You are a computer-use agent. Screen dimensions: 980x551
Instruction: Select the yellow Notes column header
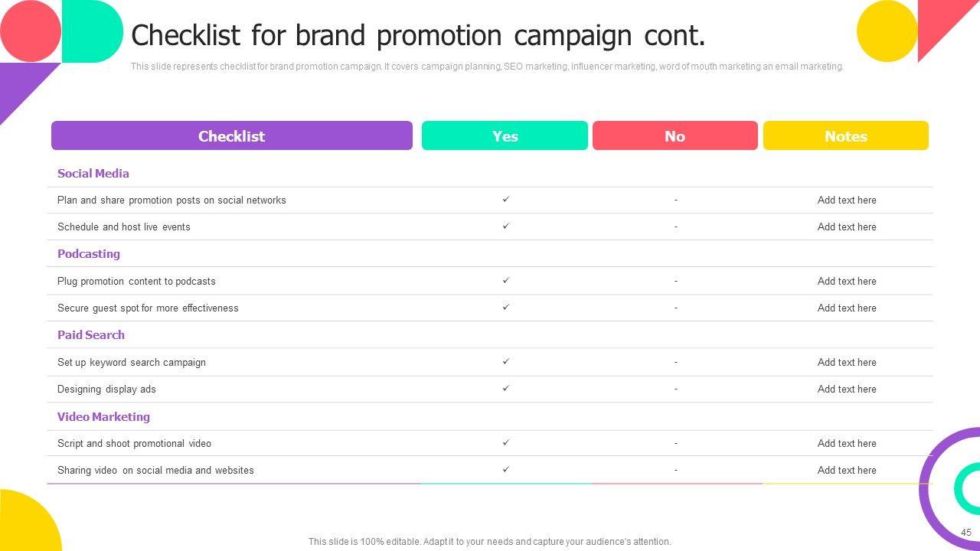pos(845,136)
